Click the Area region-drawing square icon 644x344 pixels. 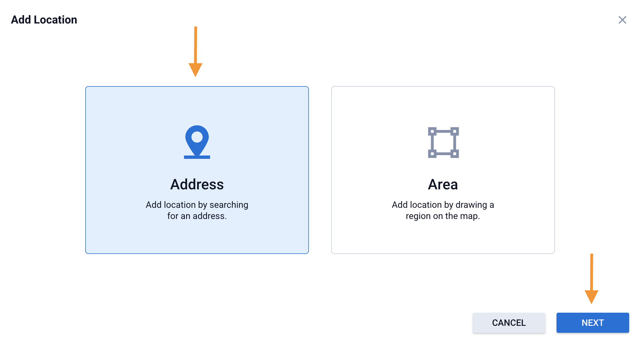tap(443, 142)
